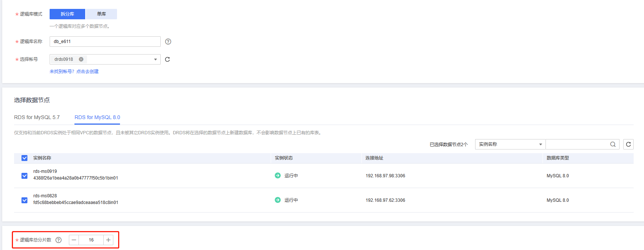The width and height of the screenshot is (644, 250).
Task: Click the address 192.168.97.62:3306
Action: (x=386, y=200)
